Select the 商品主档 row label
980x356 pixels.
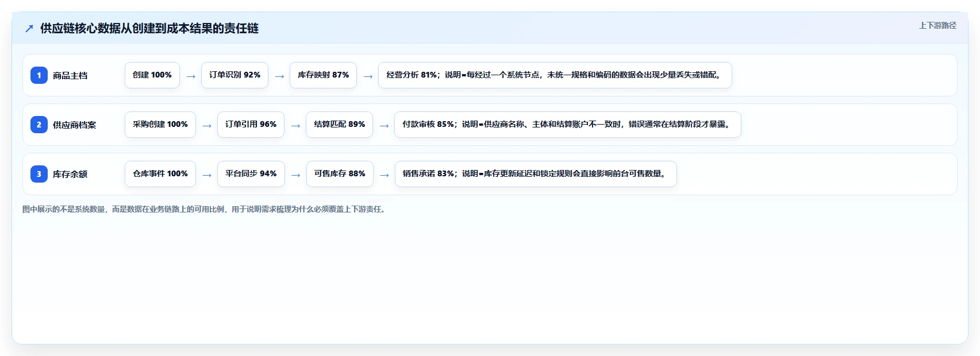point(70,75)
